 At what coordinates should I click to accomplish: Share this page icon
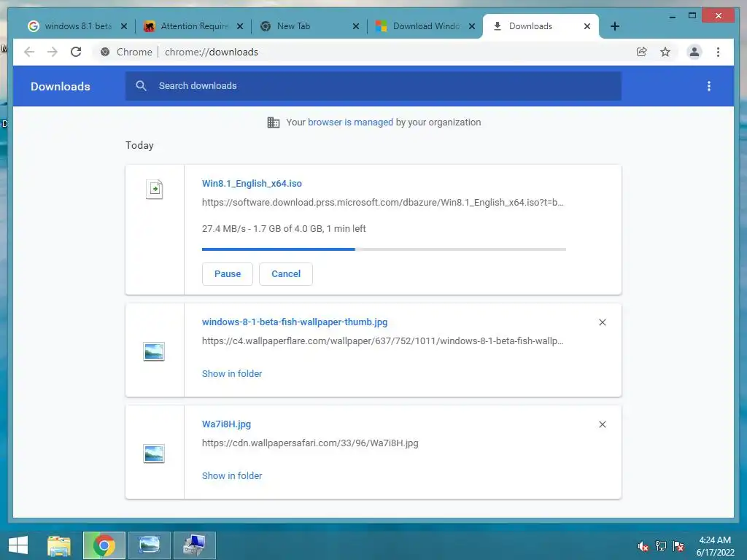642,52
